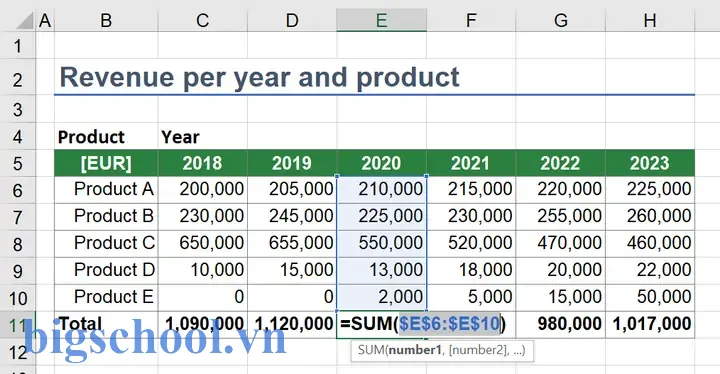Click the 1,017,000 total cell
The width and height of the screenshot is (720, 374).
pos(650,324)
